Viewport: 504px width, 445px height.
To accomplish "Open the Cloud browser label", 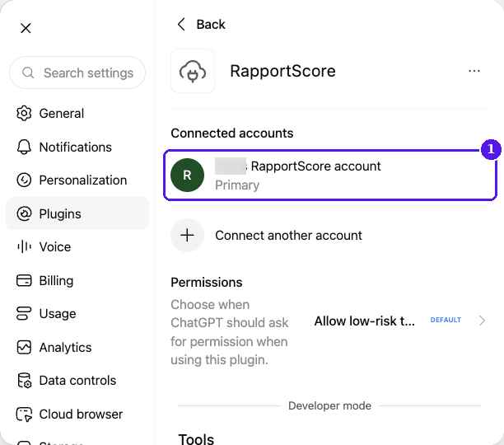I will 81,415.
